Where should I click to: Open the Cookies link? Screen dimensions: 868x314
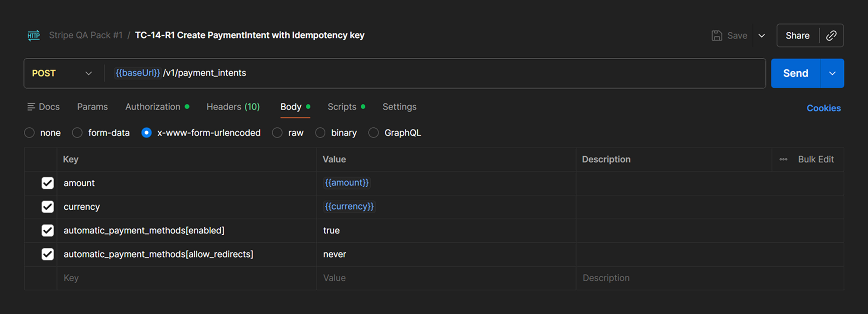[824, 108]
